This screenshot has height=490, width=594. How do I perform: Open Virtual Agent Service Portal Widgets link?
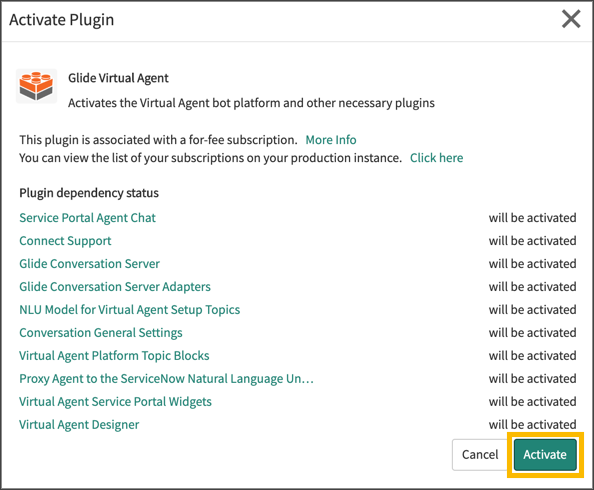(x=115, y=402)
